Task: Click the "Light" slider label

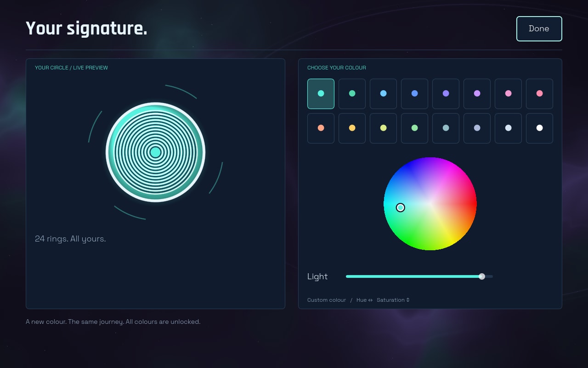Action: pos(317,276)
